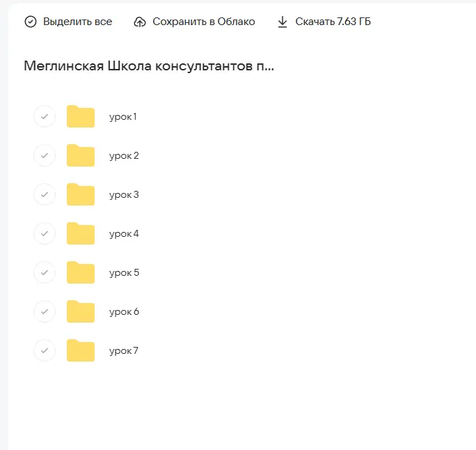
Task: Open the урок 2 folder icon
Action: [81, 155]
